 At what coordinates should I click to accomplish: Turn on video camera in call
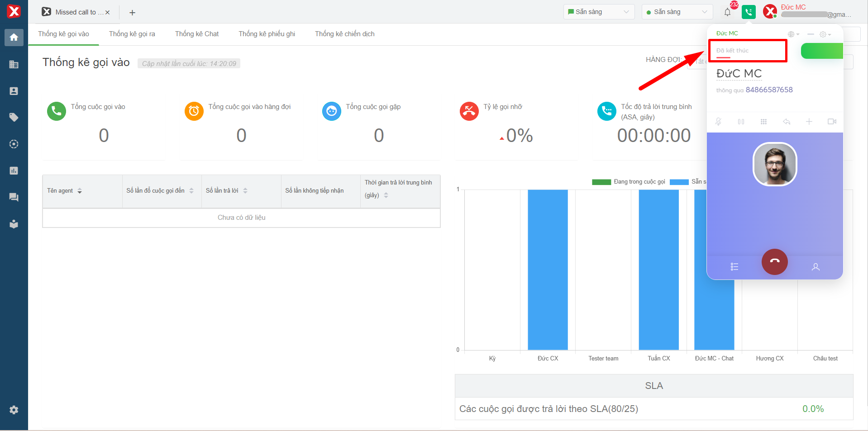click(832, 122)
